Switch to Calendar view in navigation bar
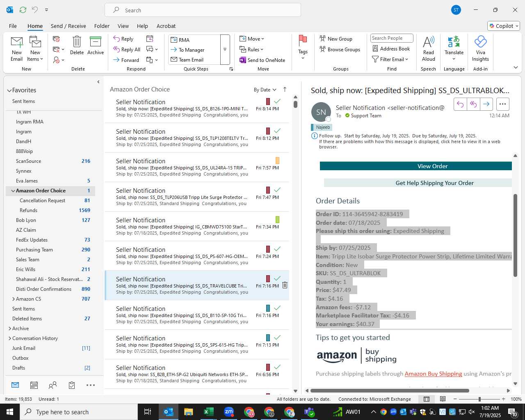The height and width of the screenshot is (420, 525). [34, 385]
